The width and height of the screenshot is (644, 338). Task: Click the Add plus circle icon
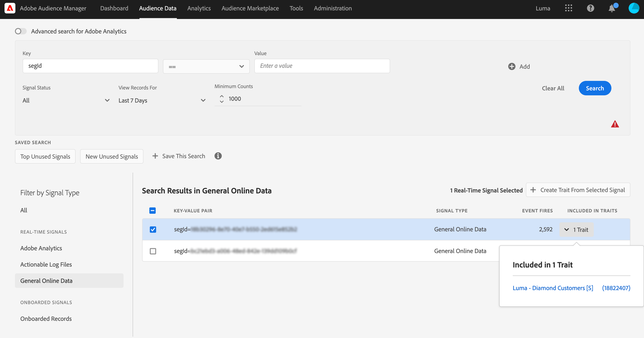[512, 66]
